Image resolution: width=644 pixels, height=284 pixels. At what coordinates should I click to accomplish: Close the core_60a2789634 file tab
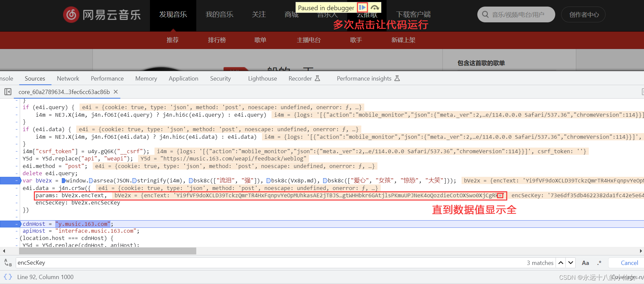116,92
